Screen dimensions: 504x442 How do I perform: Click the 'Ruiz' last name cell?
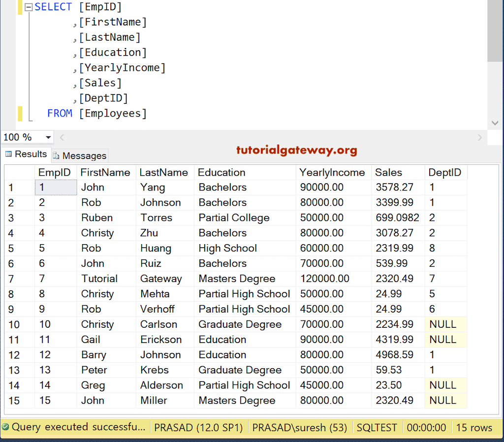pyautogui.click(x=165, y=264)
